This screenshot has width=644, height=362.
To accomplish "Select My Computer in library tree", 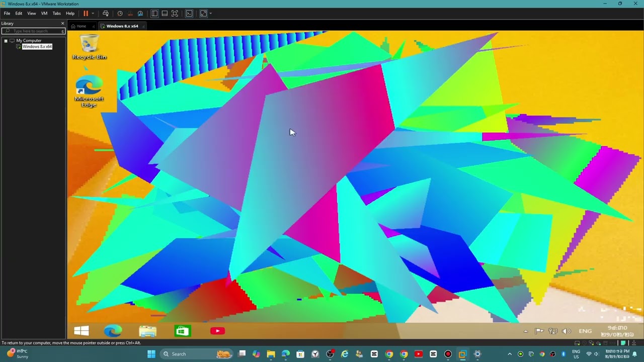I will pos(29,41).
